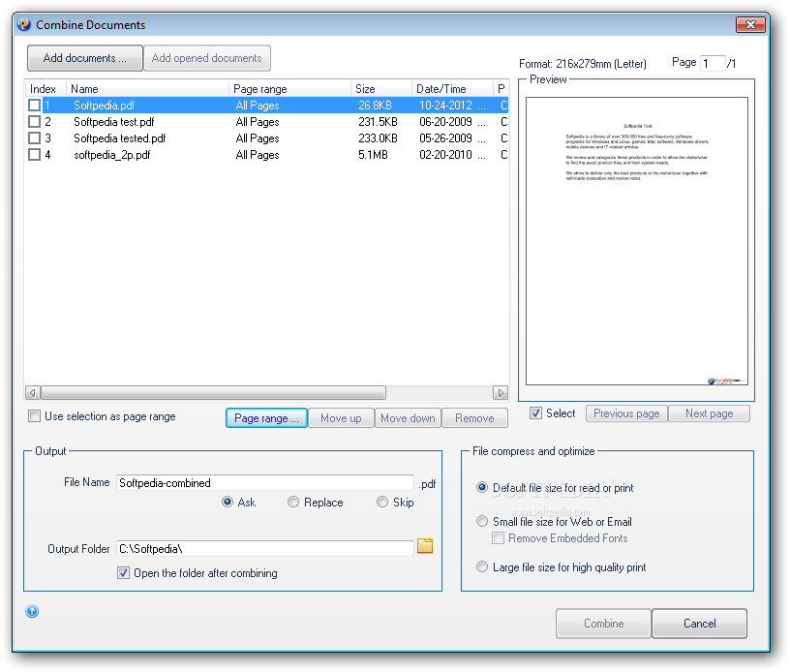Go to Next page in preview
790x672 pixels.
pyautogui.click(x=710, y=413)
